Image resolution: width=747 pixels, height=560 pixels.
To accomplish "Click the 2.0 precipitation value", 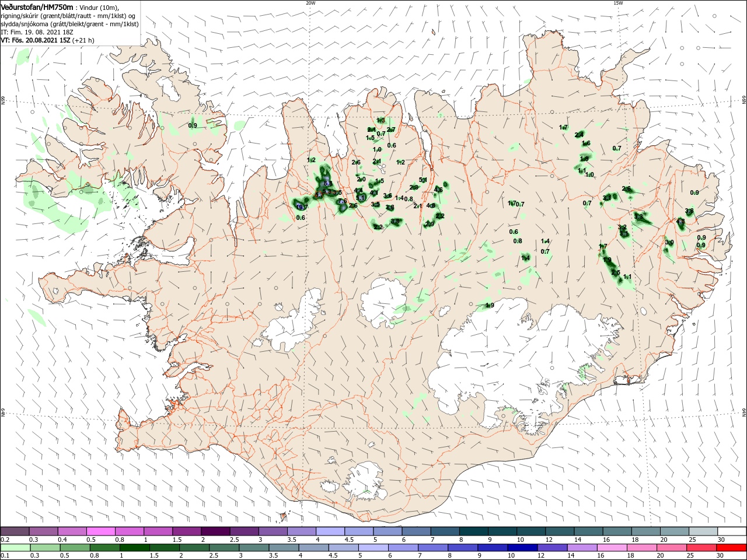I will coord(361,179).
